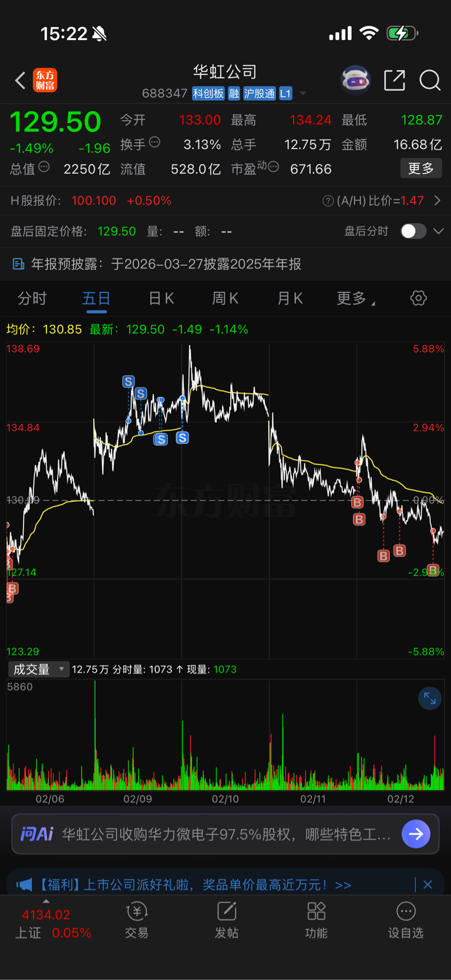Tap the 科创板 tag
Viewport: 451px width, 980px height.
coord(208,93)
